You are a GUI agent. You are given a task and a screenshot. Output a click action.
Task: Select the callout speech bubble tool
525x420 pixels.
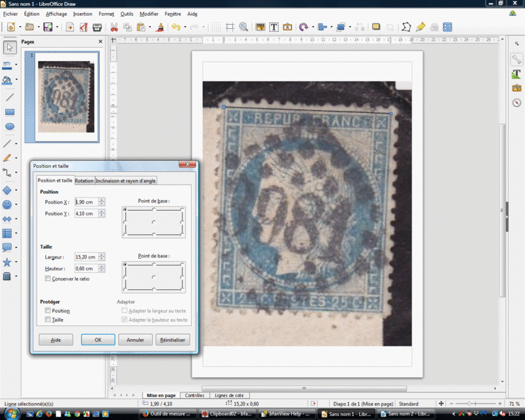(7, 247)
